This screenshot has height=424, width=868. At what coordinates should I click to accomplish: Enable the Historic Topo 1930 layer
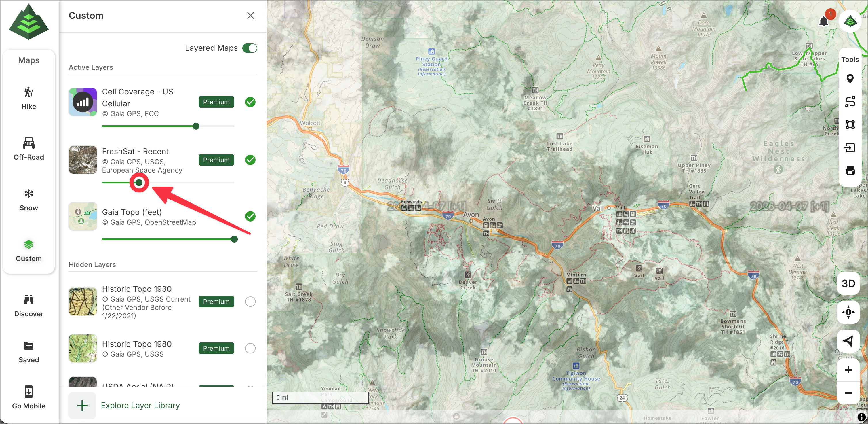(250, 302)
